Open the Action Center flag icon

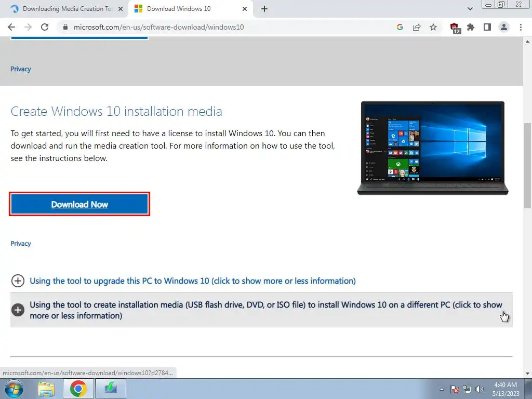pos(455,389)
